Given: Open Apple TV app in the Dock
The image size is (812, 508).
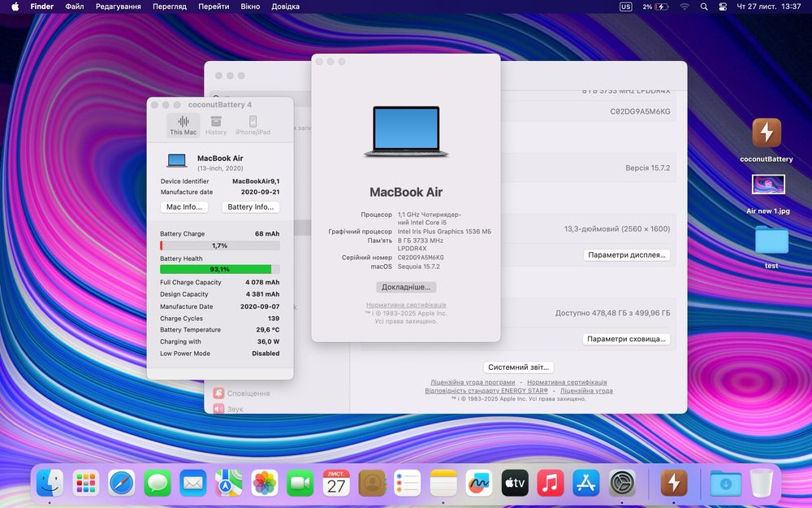Looking at the screenshot, I should coord(515,483).
